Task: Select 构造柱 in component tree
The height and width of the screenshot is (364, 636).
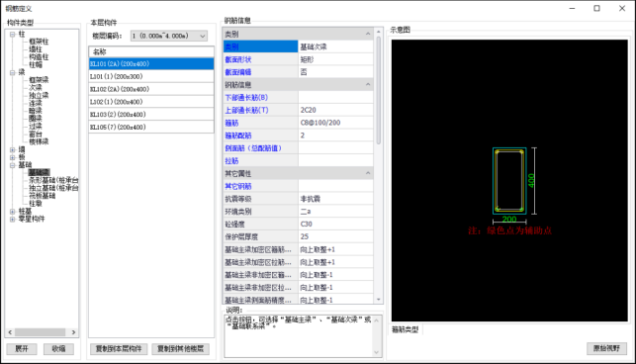Action: pos(39,56)
